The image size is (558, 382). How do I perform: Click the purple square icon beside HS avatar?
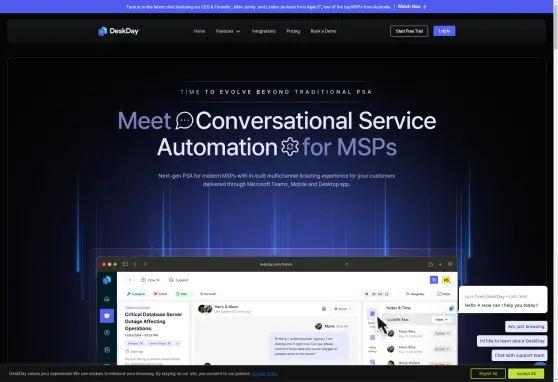click(434, 280)
